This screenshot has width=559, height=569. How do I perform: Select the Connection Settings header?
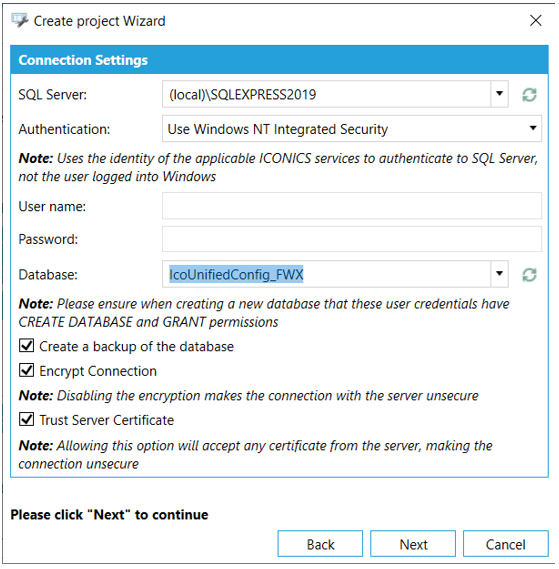pos(279,60)
